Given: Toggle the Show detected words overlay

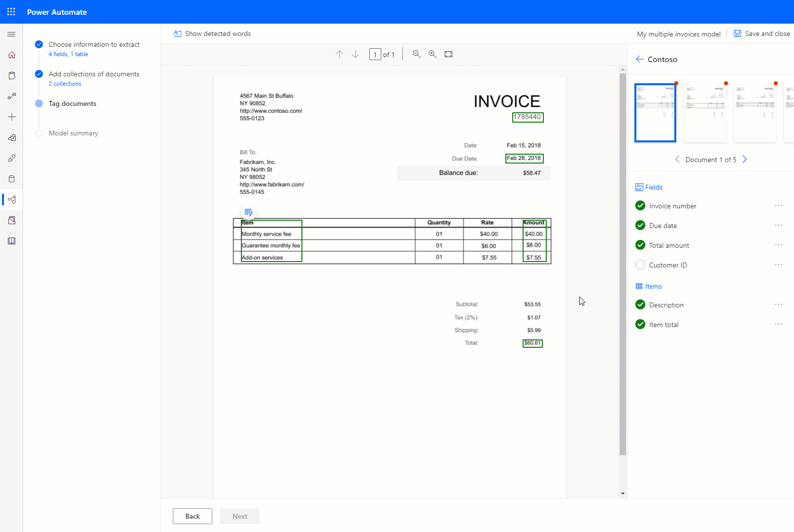Looking at the screenshot, I should 212,33.
